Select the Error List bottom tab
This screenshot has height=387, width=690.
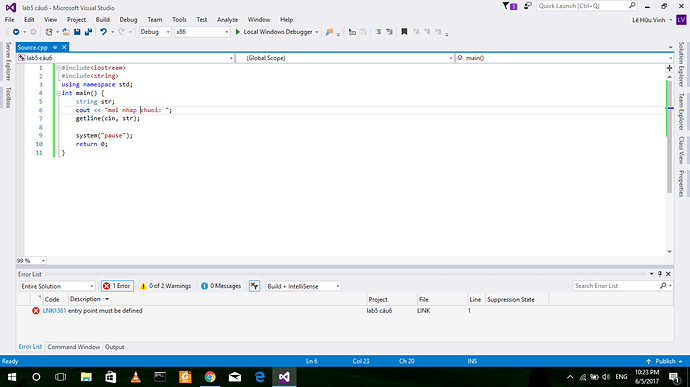click(x=30, y=347)
